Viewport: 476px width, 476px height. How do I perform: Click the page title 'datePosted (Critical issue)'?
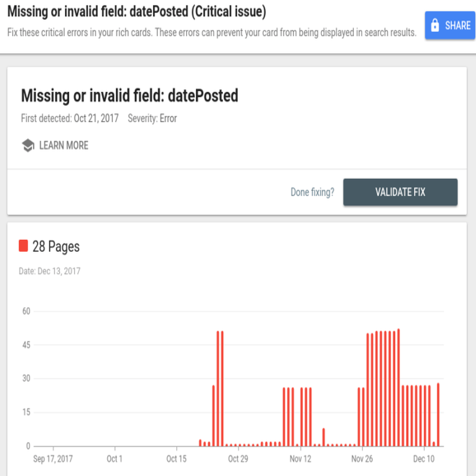[198, 12]
